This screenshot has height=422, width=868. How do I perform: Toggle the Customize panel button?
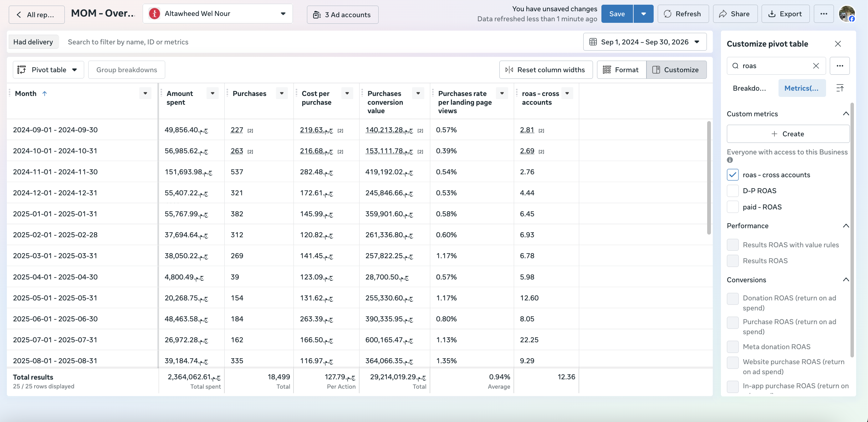(676, 70)
